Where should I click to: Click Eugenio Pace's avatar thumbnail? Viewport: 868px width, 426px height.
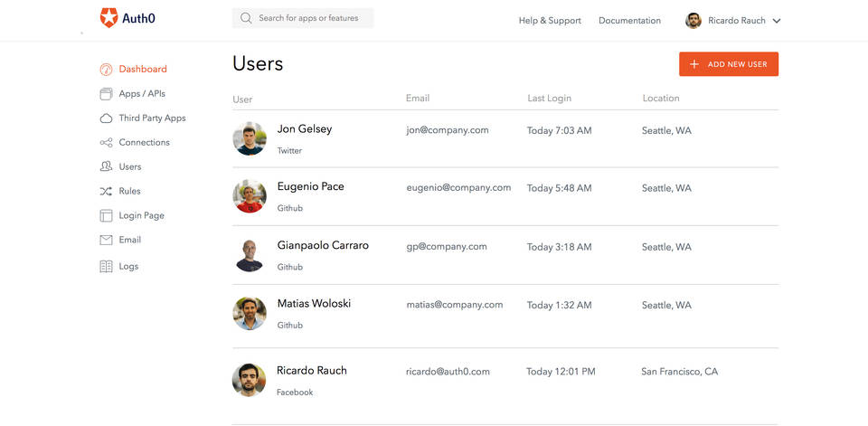point(250,195)
